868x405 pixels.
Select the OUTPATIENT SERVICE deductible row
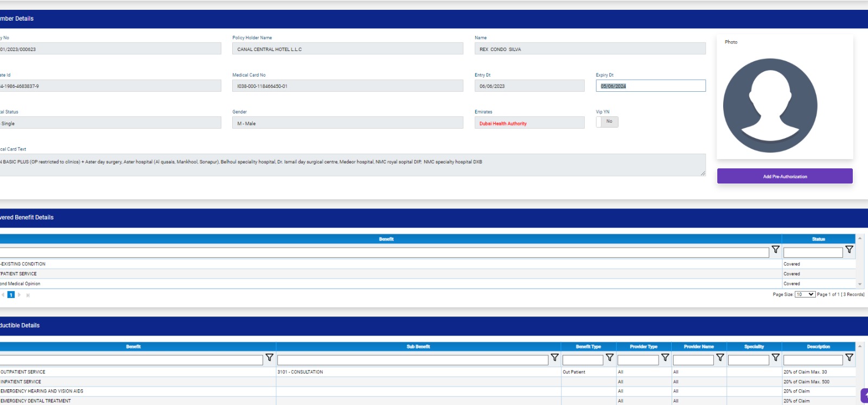tap(136, 372)
